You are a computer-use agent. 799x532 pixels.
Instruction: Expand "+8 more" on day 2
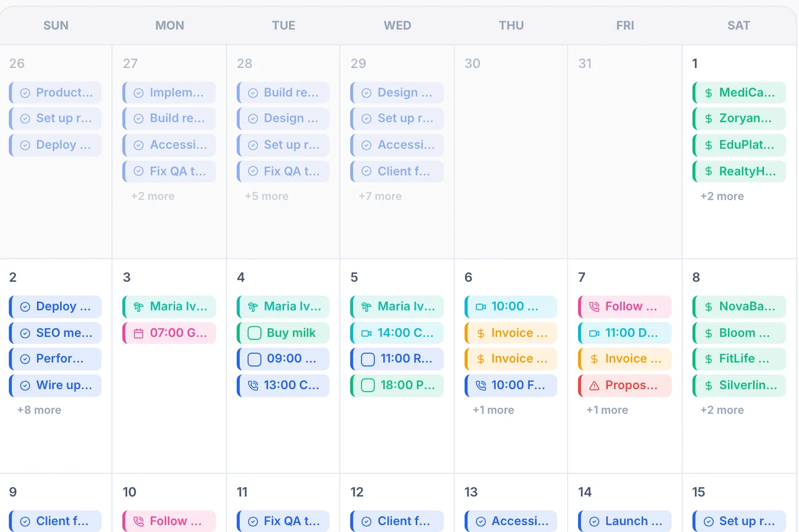(x=39, y=410)
